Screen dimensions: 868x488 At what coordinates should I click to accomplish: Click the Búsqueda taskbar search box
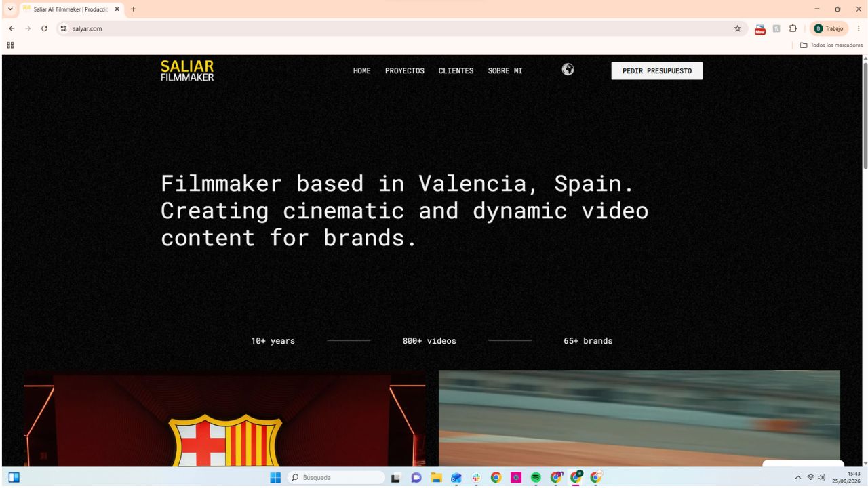pos(336,478)
